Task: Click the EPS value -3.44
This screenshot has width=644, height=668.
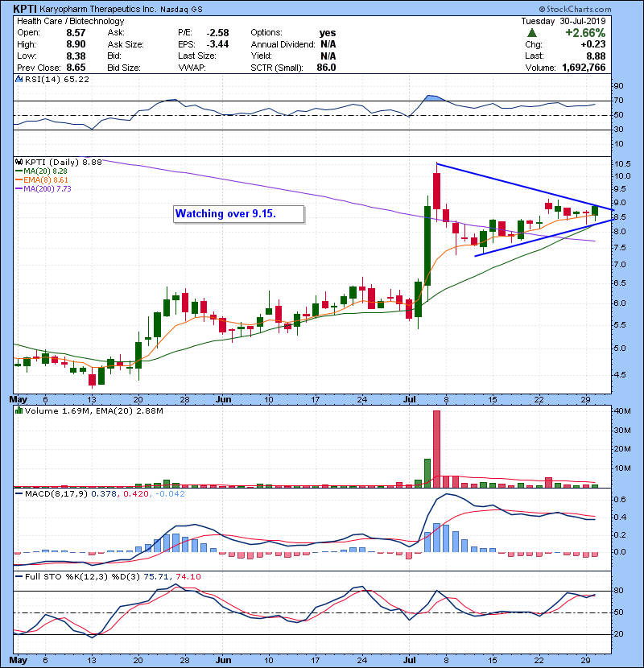Action: [218, 44]
